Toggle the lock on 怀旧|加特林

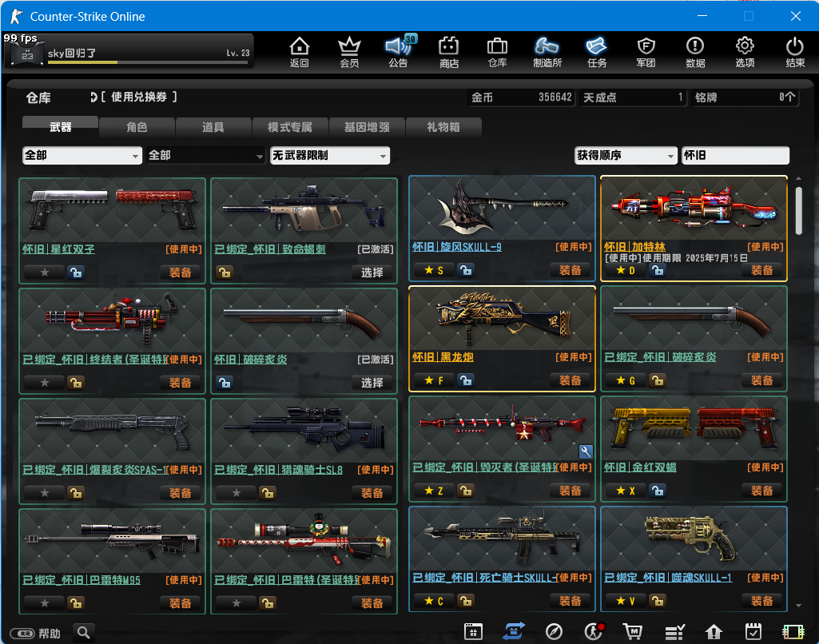658,270
